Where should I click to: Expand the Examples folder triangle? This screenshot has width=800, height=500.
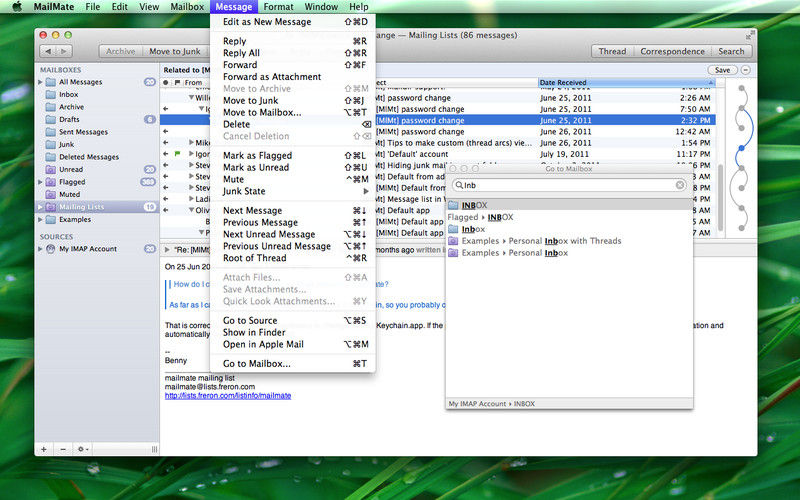40,219
